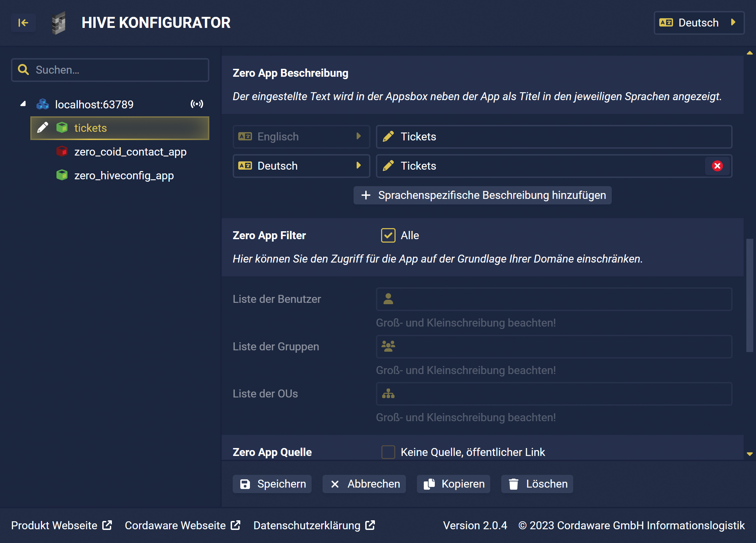756x543 pixels.
Task: Select zero_hiveconfig_app in tree
Action: click(x=124, y=175)
